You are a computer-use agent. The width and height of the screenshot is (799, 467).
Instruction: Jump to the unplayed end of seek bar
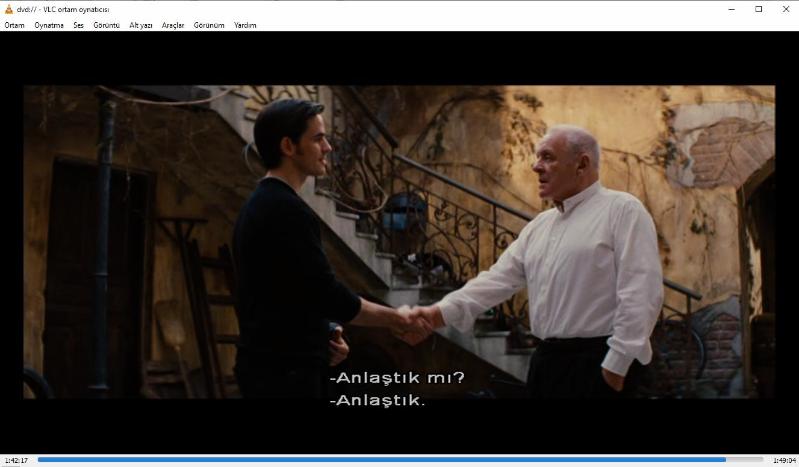tap(745, 460)
